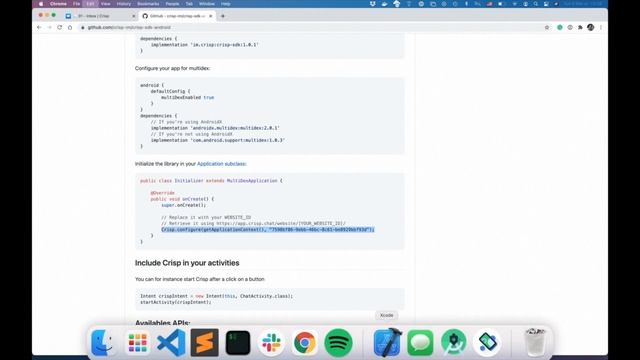640x360 pixels.
Task: Click the 'startActivity(crispIntent);' code line
Action: (176, 302)
